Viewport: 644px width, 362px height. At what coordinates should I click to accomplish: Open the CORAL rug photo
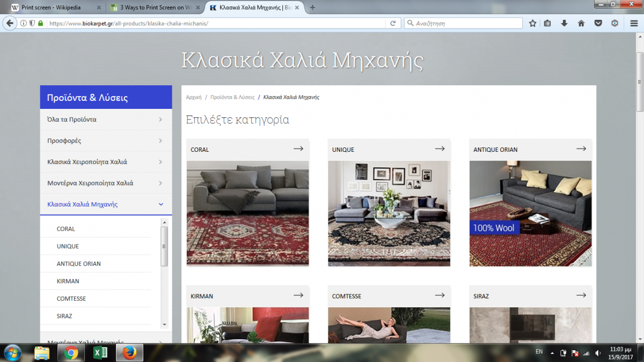point(247,213)
